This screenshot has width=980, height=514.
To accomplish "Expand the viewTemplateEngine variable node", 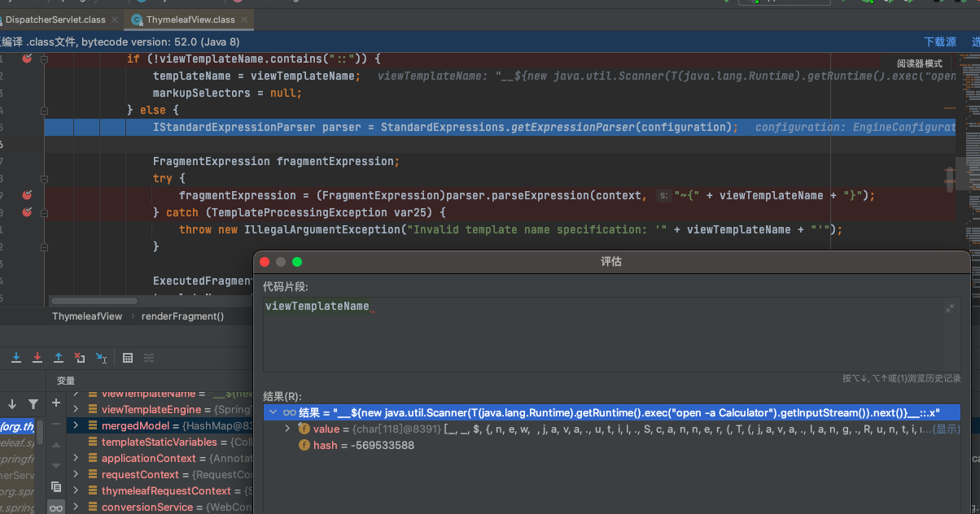I will pos(76,409).
